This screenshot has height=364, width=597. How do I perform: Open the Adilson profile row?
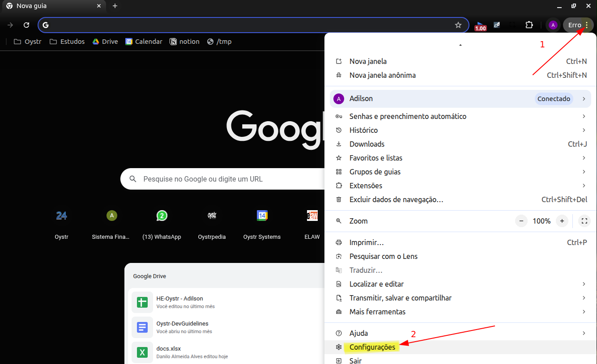(461, 99)
